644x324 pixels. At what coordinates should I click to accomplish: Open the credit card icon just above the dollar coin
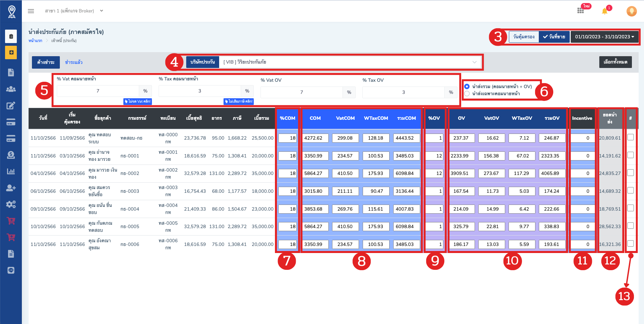[11, 138]
